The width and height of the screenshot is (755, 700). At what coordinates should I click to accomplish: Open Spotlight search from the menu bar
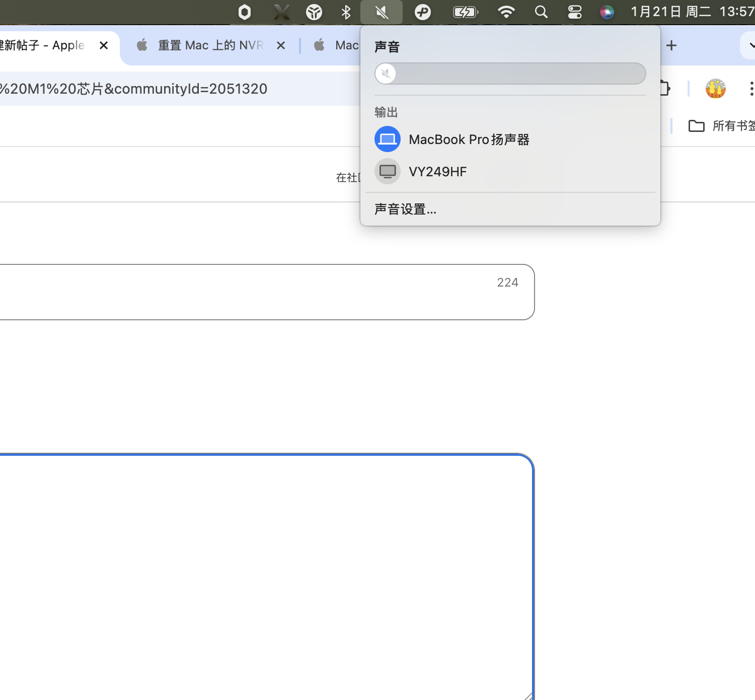tap(541, 12)
